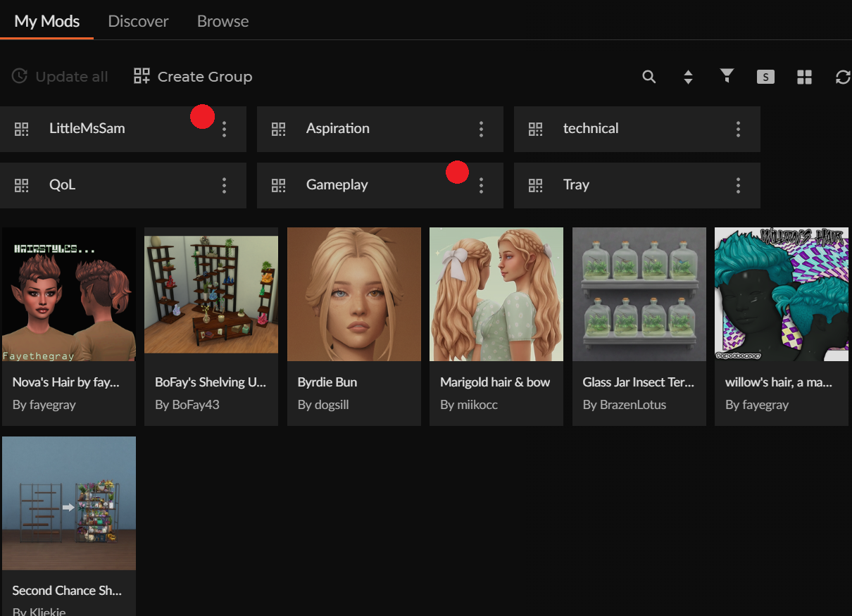Open the sort order arrows
This screenshot has width=852, height=616.
(x=688, y=77)
